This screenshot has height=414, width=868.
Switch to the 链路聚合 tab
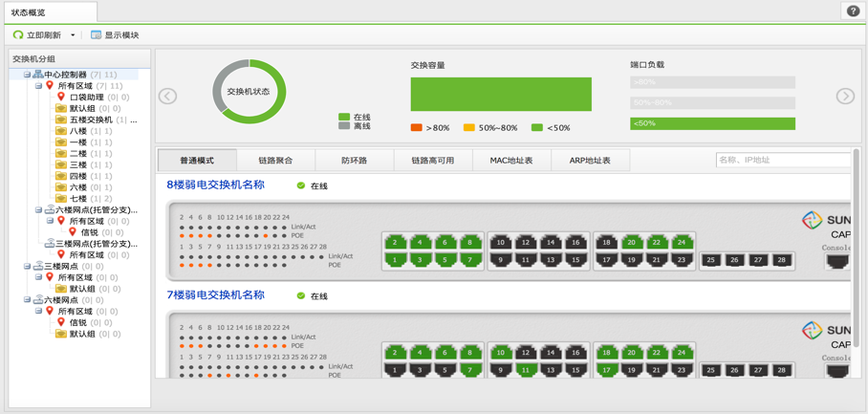click(275, 161)
